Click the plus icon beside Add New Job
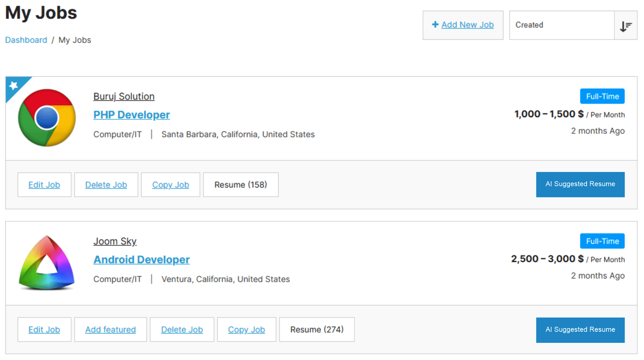 (435, 25)
